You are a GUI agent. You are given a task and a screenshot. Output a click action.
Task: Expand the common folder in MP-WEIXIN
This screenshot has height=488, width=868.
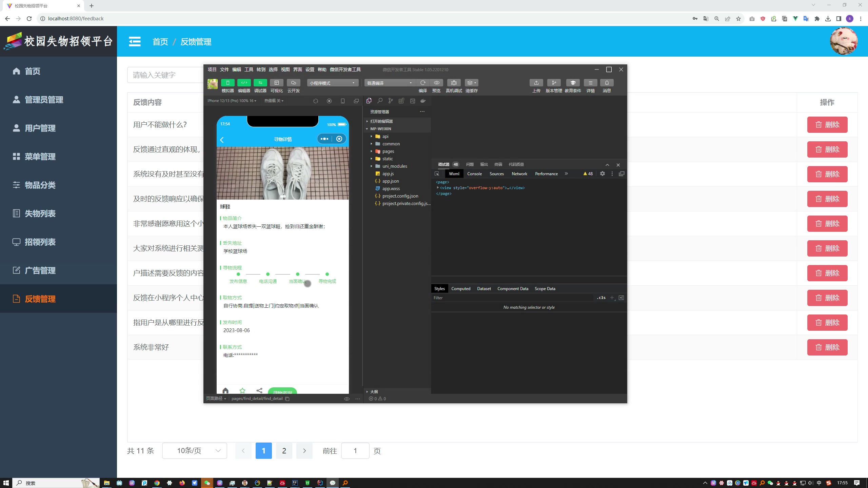[371, 144]
